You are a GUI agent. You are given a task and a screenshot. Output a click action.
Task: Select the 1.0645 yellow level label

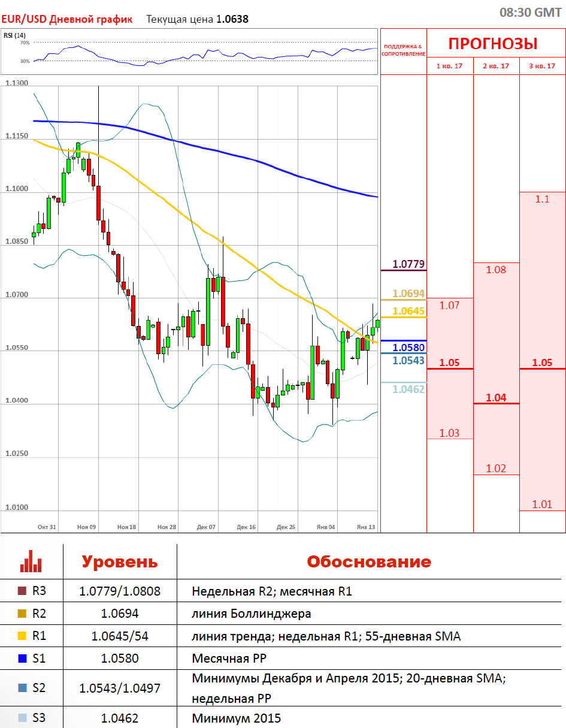coord(408,311)
